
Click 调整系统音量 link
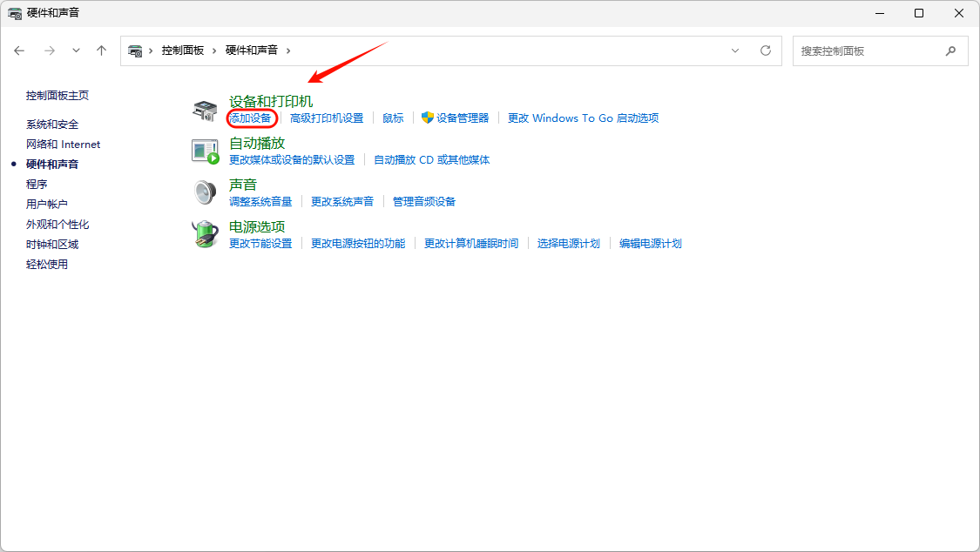(x=260, y=202)
